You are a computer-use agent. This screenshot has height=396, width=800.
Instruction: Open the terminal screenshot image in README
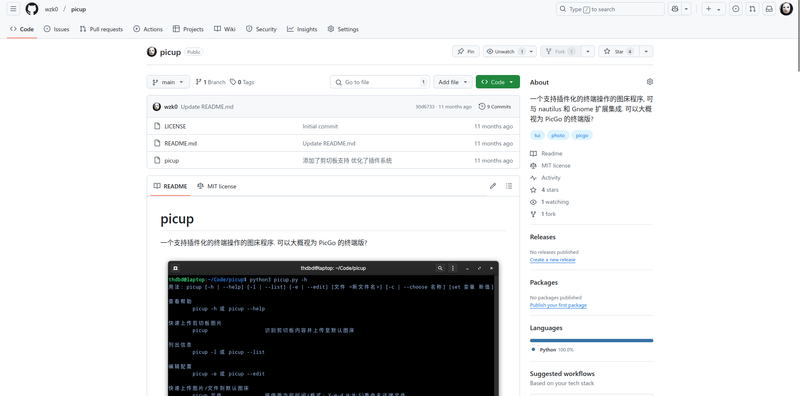333,329
